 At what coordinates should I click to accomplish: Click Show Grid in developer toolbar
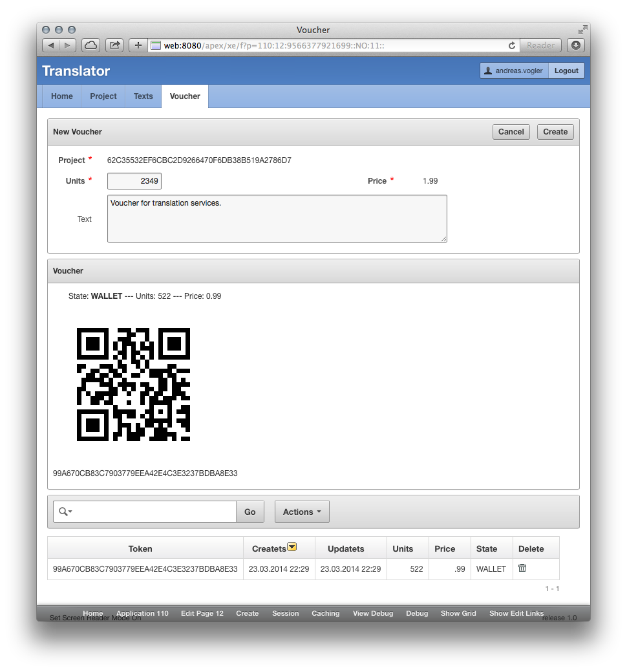click(458, 613)
